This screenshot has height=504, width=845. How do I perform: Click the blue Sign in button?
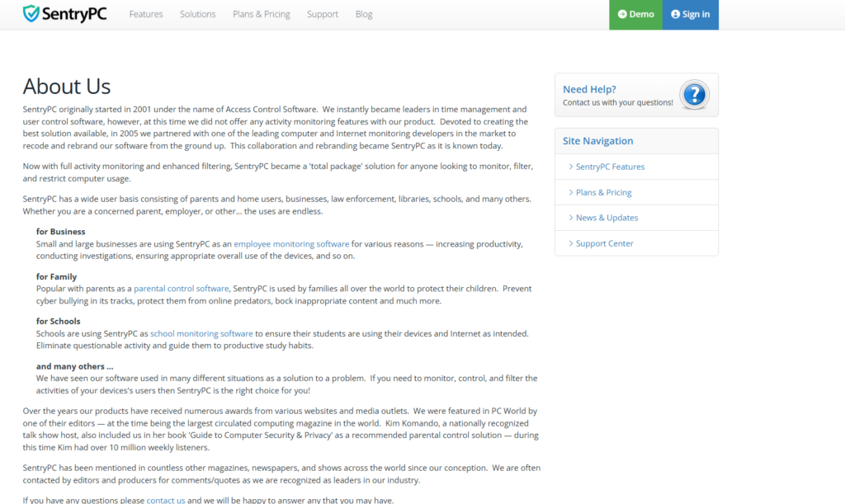coord(691,15)
